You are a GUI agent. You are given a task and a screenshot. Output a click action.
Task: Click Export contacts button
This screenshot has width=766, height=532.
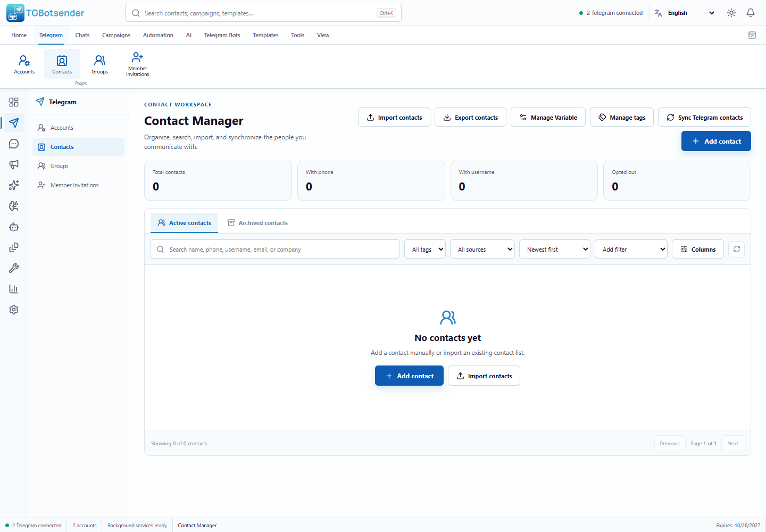coord(471,117)
